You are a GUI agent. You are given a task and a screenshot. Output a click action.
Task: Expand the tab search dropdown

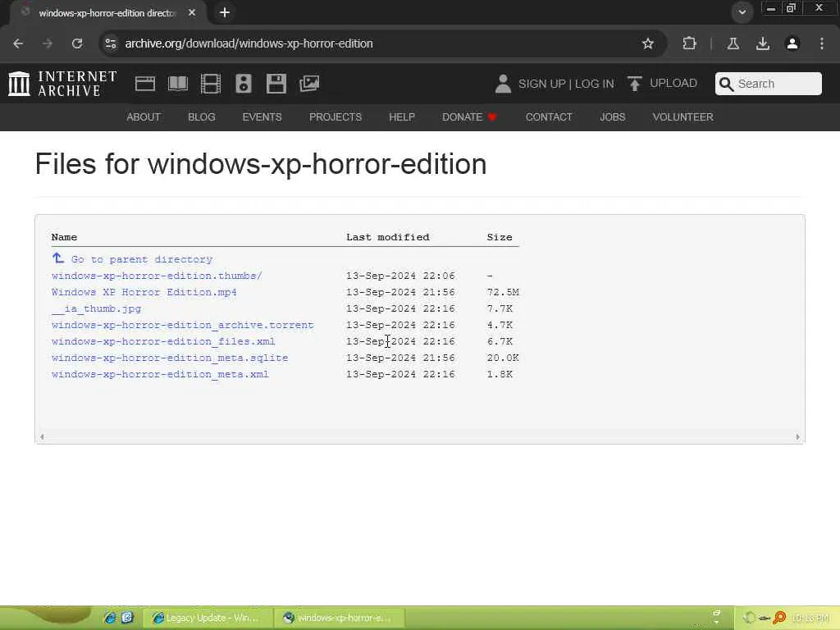coord(742,11)
